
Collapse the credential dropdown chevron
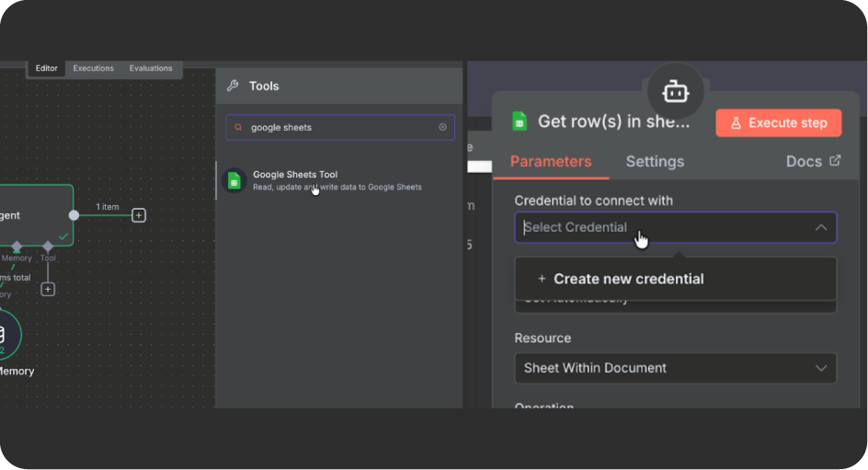[821, 227]
